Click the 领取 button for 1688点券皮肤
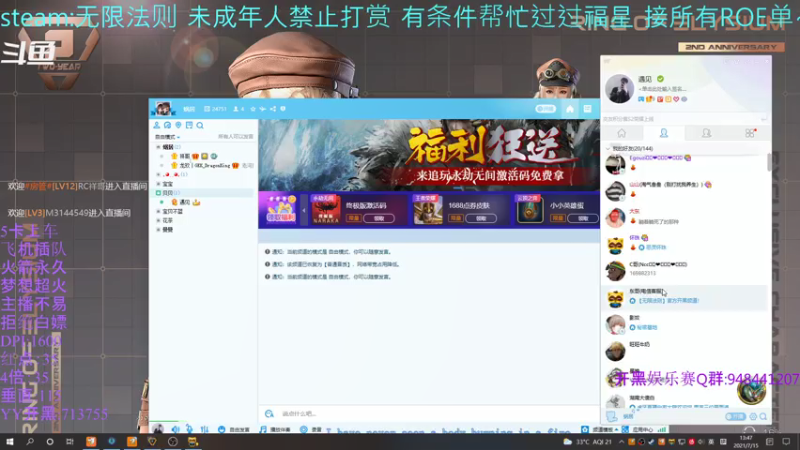Viewport: 800px width, 450px height. point(481,218)
